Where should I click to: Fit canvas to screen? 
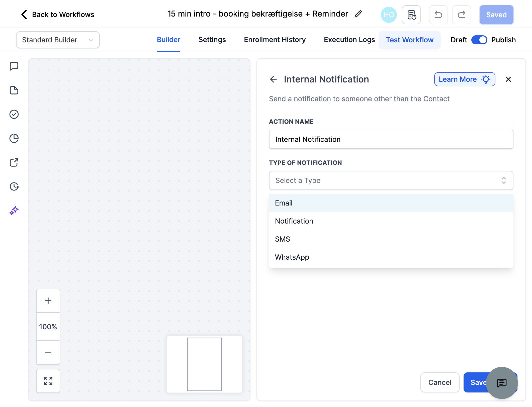(x=48, y=381)
